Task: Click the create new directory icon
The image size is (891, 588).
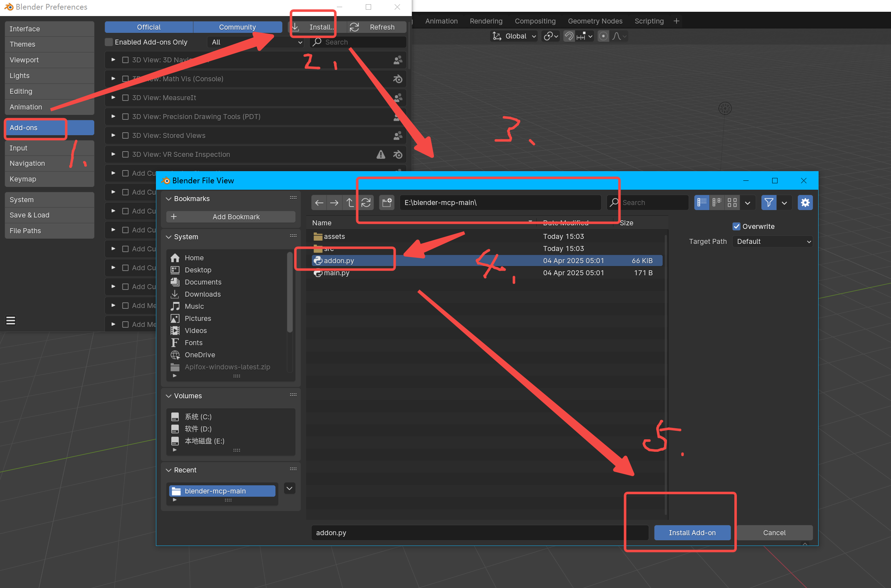Action: (x=386, y=203)
